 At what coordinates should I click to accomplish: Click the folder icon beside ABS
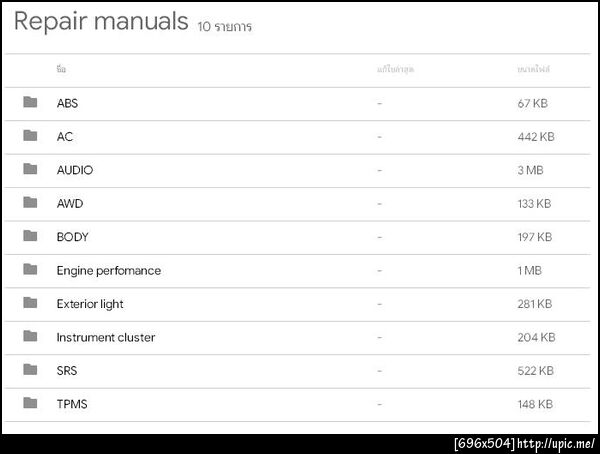[30, 102]
